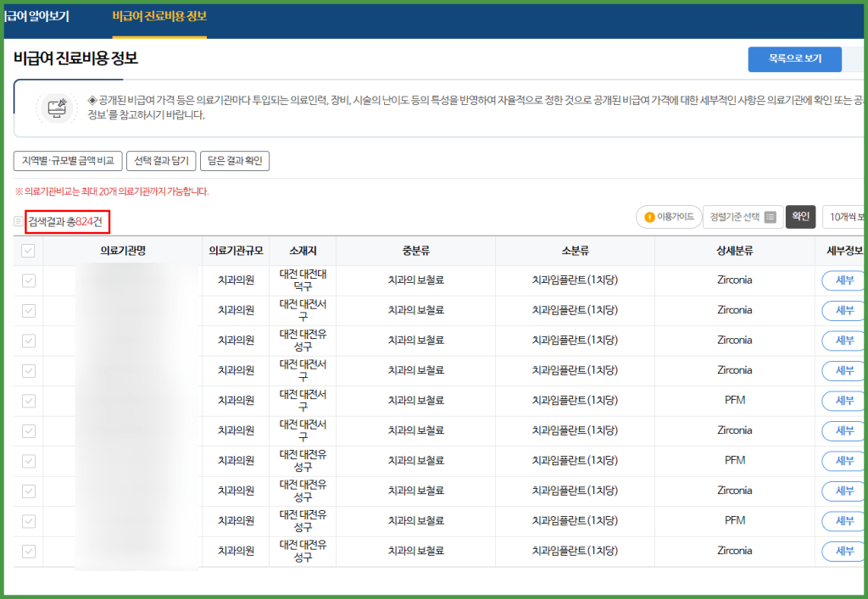This screenshot has width=868, height=599.
Task: Open the 이용가이드 usage guide
Action: point(669,217)
